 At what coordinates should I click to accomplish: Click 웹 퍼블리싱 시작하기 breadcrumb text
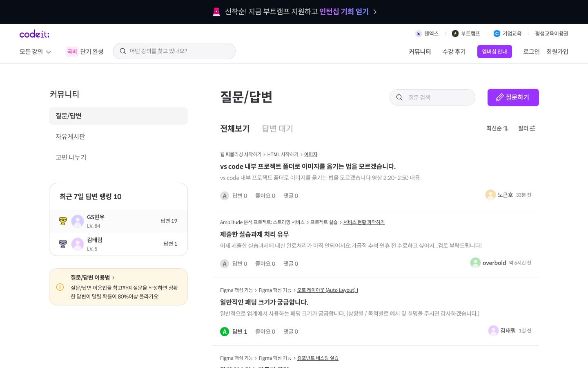[x=241, y=154]
